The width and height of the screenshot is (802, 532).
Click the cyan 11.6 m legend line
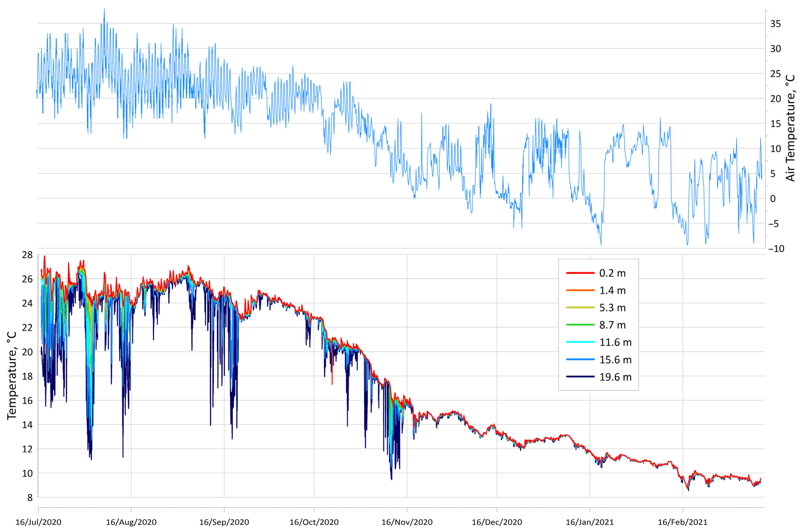580,342
